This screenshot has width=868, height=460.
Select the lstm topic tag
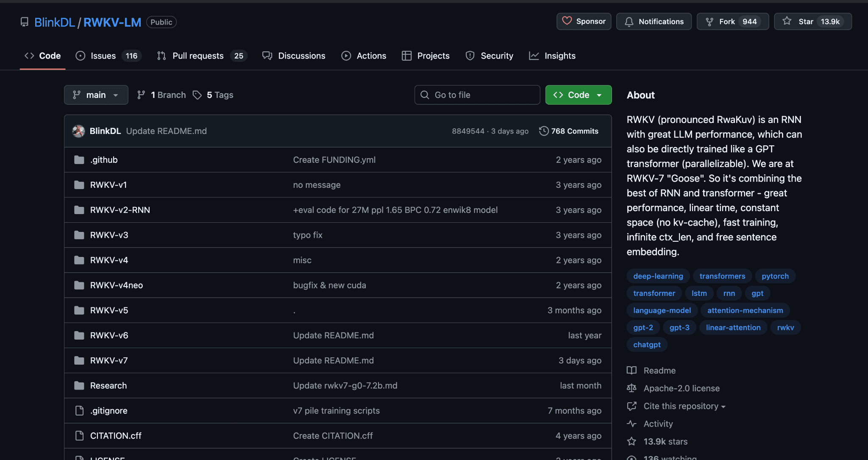click(x=699, y=293)
